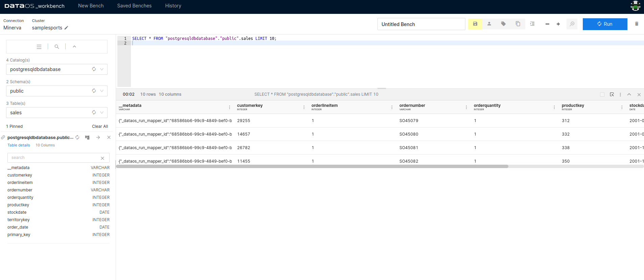
Task: Click the result pop-out cursor icon
Action: pos(612,95)
